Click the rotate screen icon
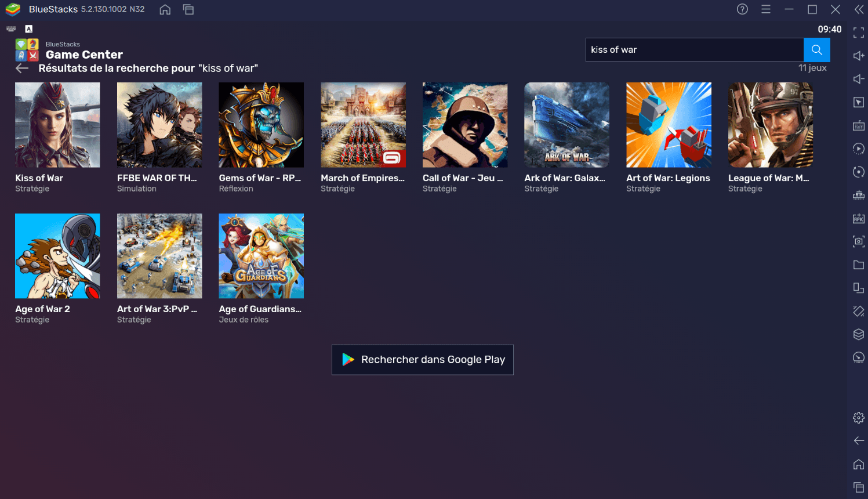 coord(859,288)
